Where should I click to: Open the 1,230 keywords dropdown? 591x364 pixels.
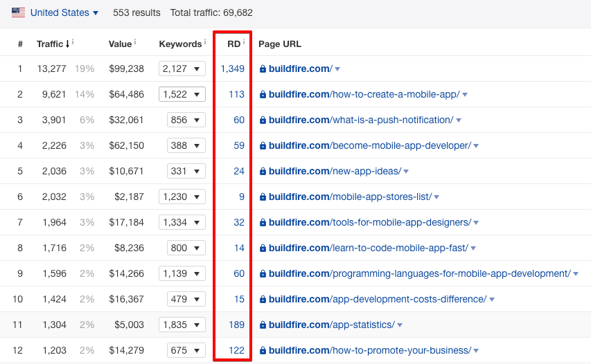click(182, 197)
